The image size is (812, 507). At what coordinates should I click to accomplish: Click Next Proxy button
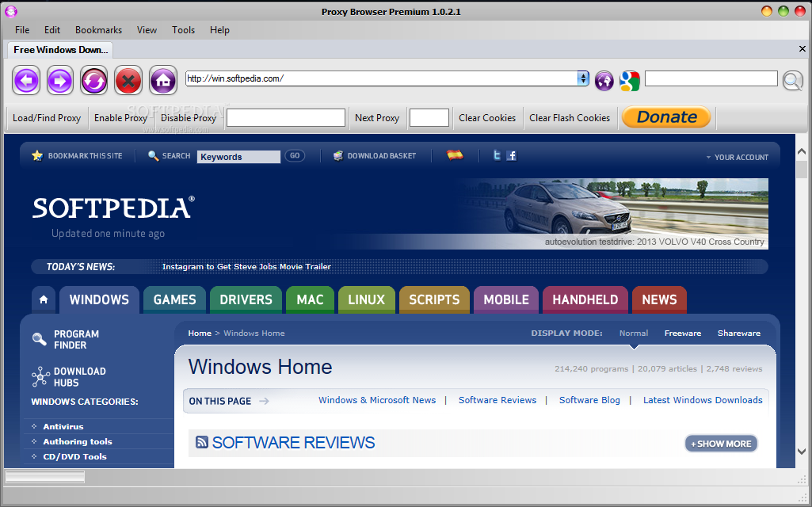coord(377,118)
